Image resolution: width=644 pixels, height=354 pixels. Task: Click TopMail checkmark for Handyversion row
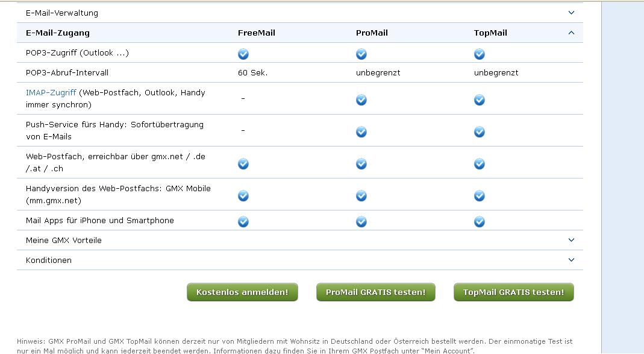(480, 196)
